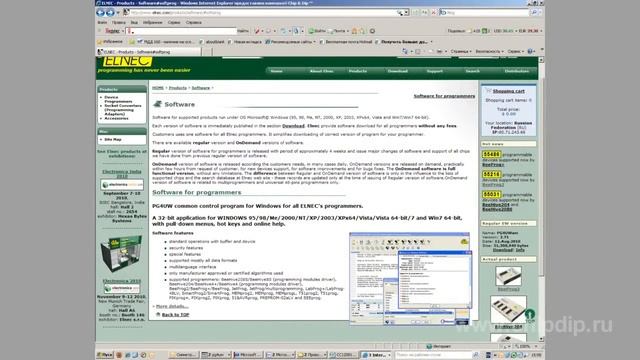Open the Home tab in Elnec navigation
This screenshot has height=360, width=640.
(276, 71)
